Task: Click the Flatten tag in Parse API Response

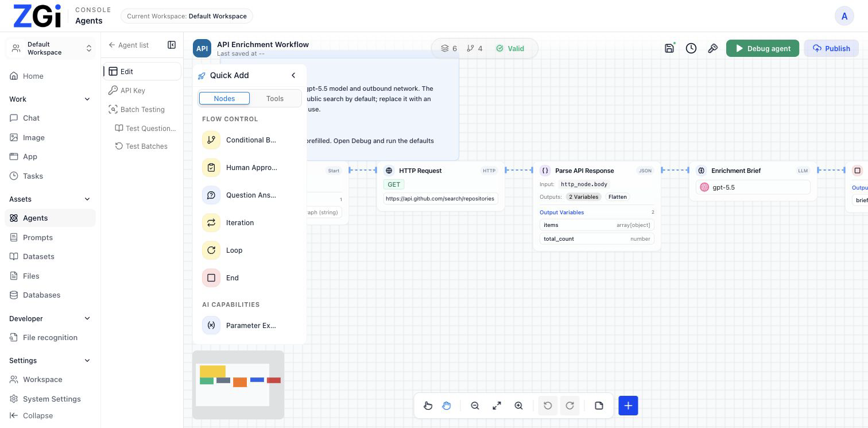Action: tap(618, 196)
